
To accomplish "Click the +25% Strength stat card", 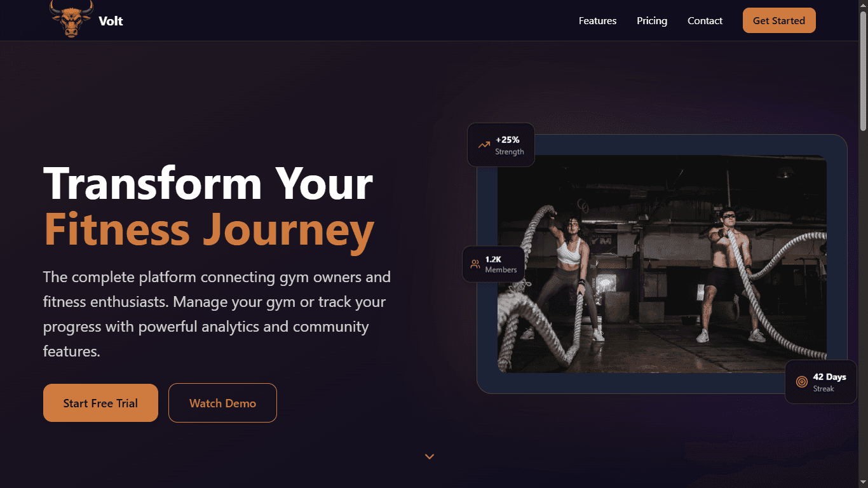I will (501, 145).
